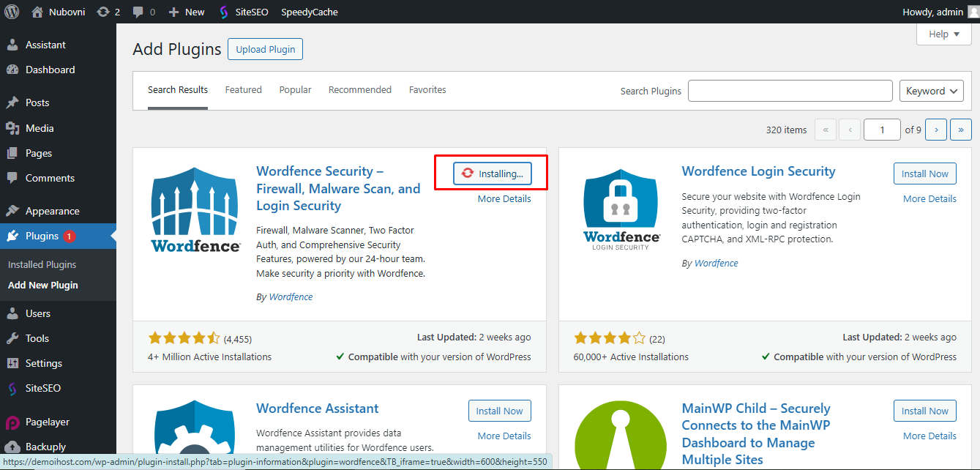Open Installed Plugins submenu item
Viewport: 980px width, 470px height.
click(x=42, y=264)
